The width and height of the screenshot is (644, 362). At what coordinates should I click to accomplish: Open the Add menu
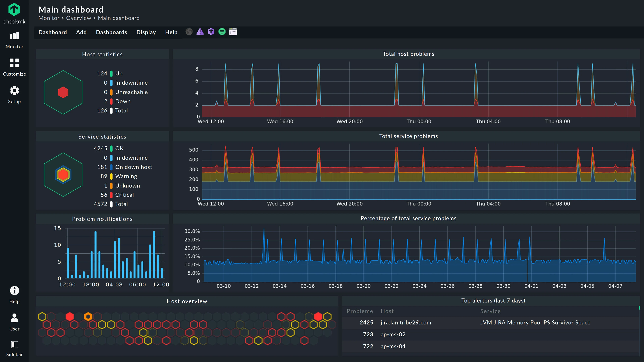point(81,32)
